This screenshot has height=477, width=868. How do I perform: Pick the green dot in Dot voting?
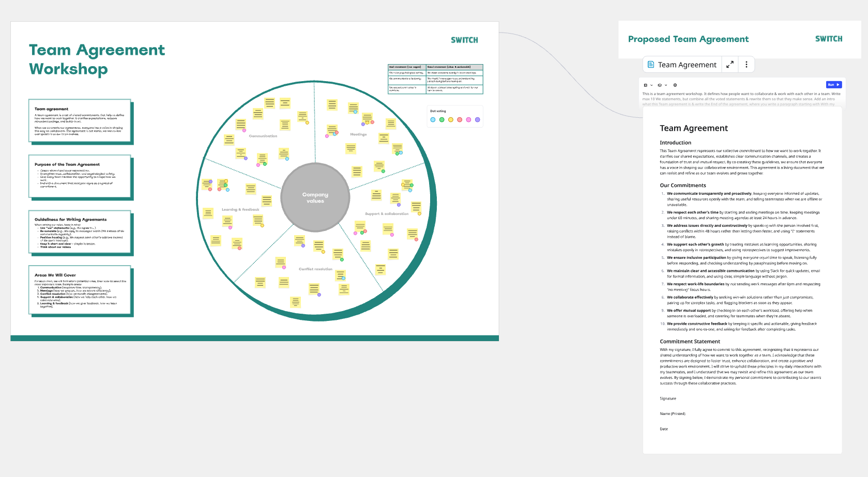(x=441, y=120)
